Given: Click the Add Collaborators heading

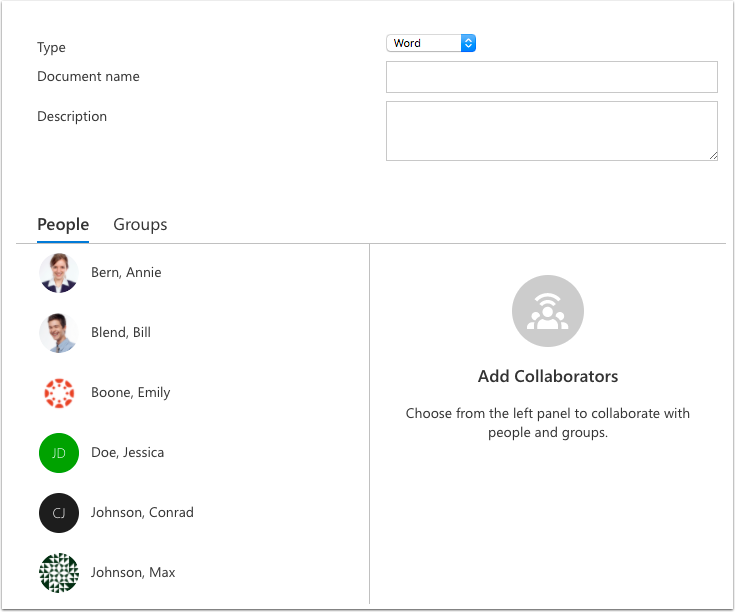Looking at the screenshot, I should 548,376.
